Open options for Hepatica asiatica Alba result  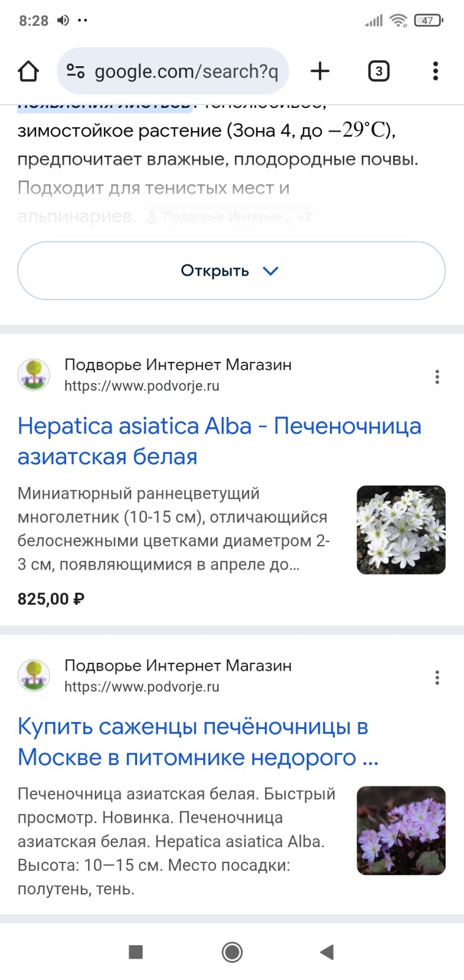436,376
